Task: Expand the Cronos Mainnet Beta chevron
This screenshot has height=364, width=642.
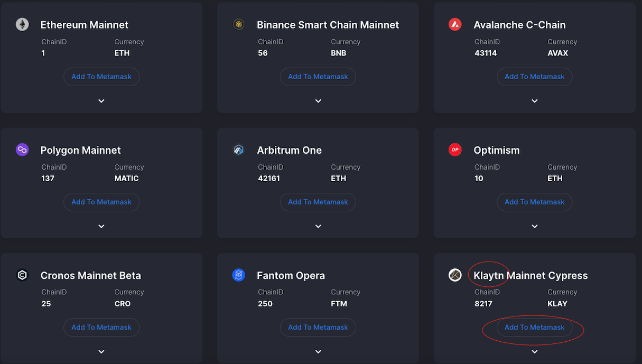Action: [x=101, y=351]
